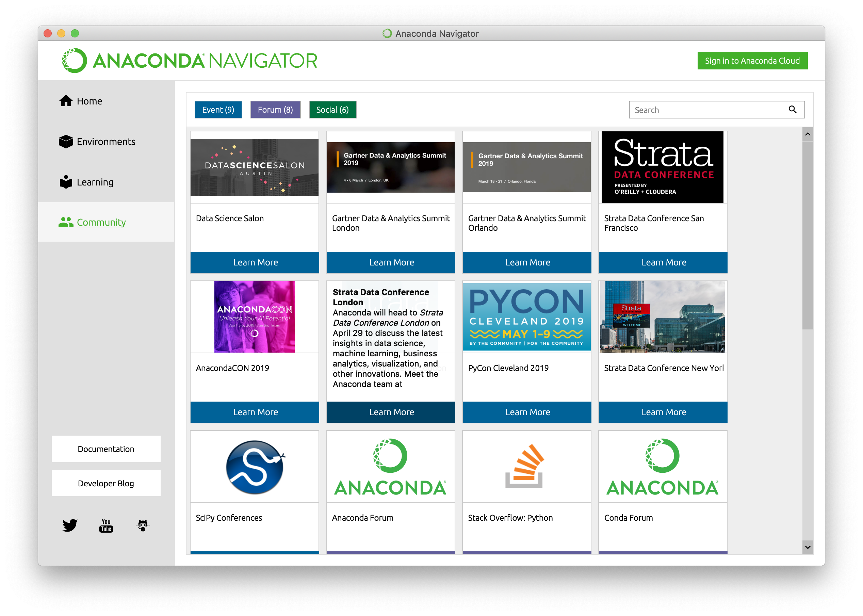The image size is (863, 616).
Task: Click the Learning book icon
Action: point(66,182)
